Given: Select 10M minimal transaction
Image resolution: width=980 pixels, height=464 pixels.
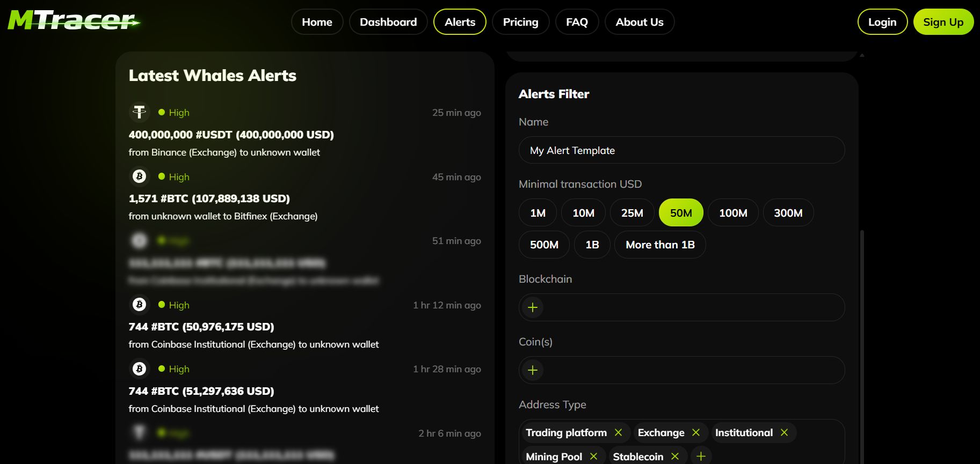Looking at the screenshot, I should (x=583, y=213).
